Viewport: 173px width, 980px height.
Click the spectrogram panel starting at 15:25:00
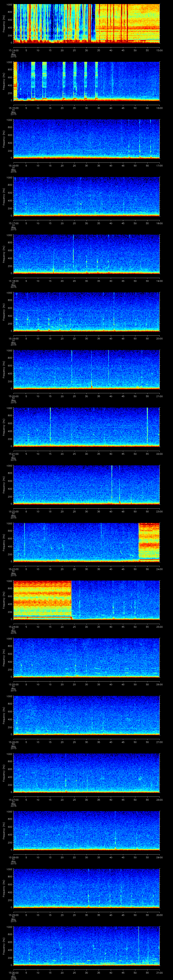tap(87, 657)
